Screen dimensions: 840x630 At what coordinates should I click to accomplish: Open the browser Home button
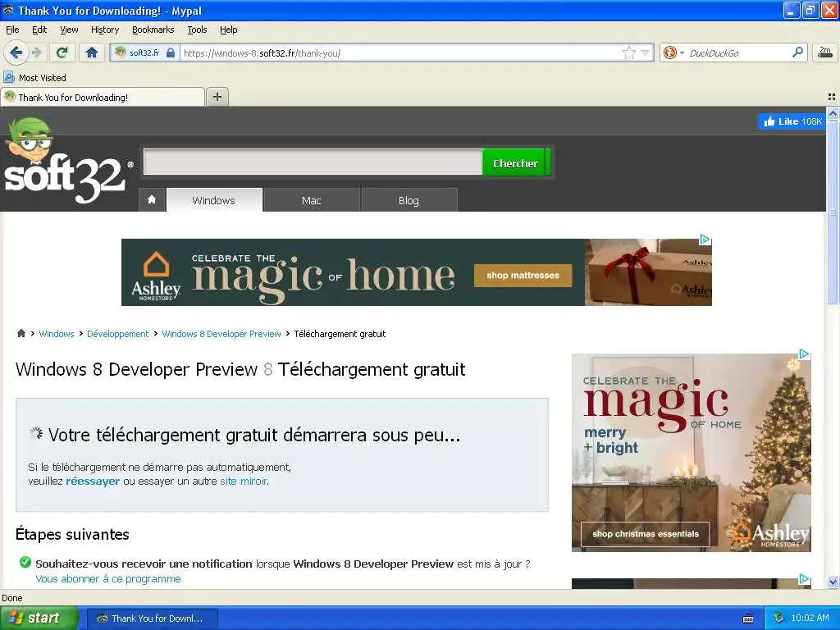[92, 52]
